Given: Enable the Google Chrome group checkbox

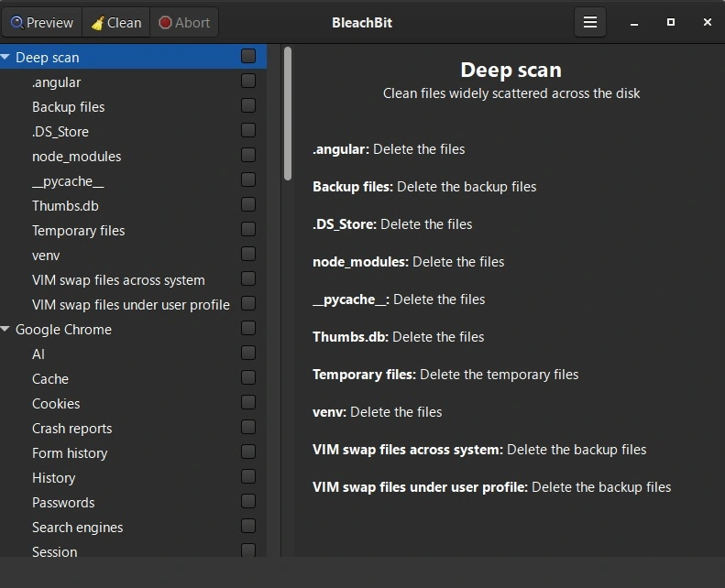Looking at the screenshot, I should click(x=248, y=329).
